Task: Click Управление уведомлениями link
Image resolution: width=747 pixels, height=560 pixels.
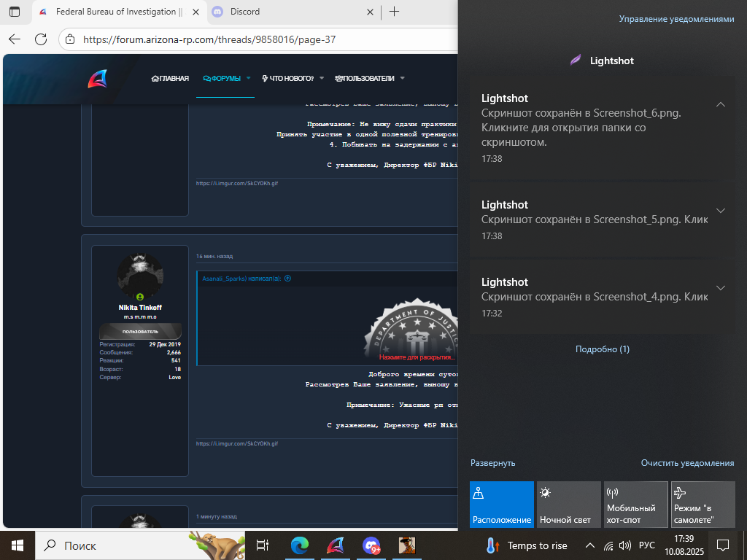Action: click(x=676, y=19)
